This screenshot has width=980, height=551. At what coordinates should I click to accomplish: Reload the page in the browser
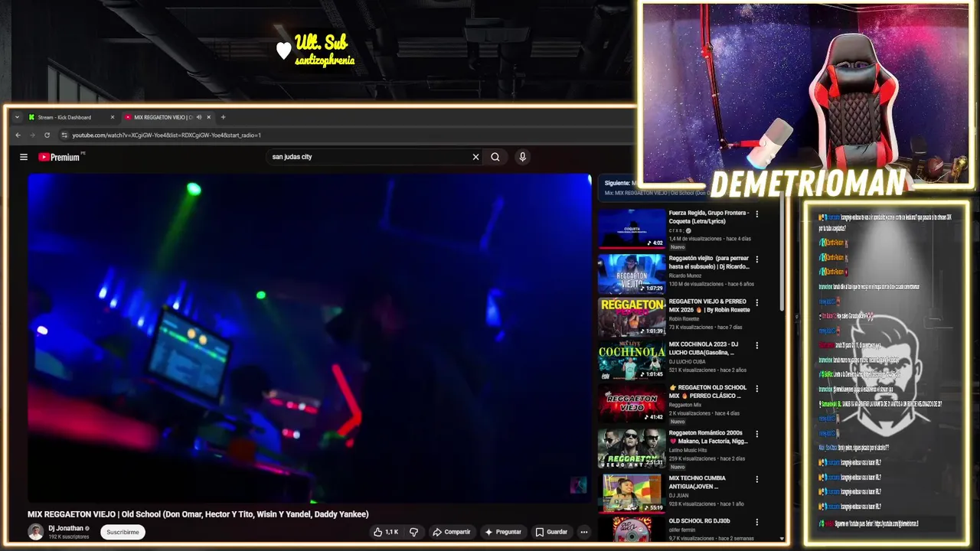(x=47, y=135)
